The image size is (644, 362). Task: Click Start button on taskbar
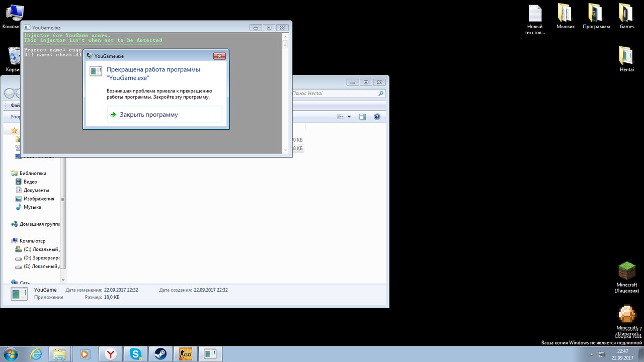10,354
